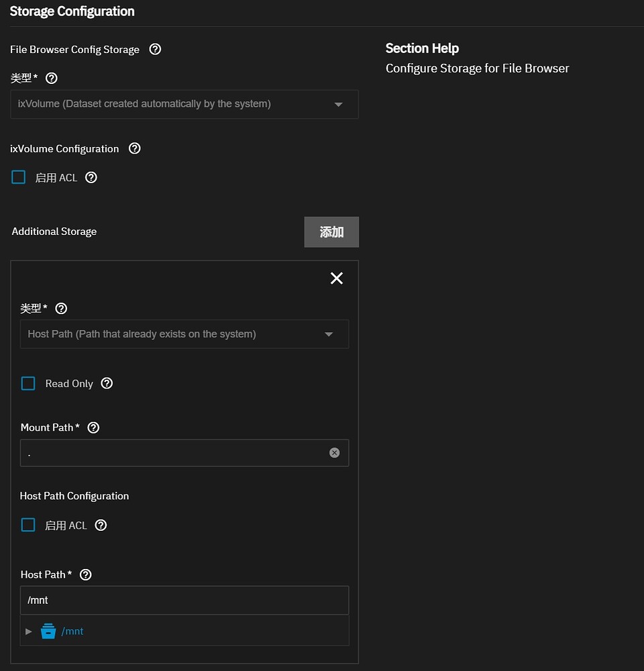This screenshot has height=671, width=644.
Task: Open help for the Read Only option
Action: pyautogui.click(x=107, y=383)
